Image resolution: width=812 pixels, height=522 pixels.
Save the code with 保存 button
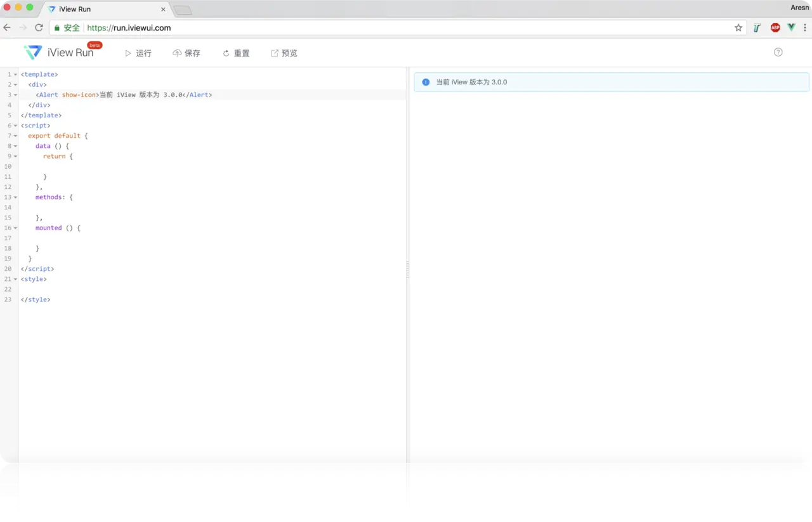coord(187,53)
